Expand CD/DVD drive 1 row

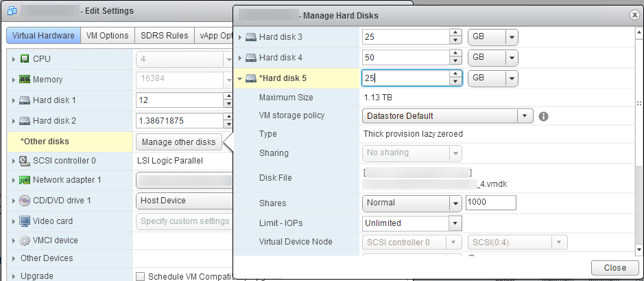pyautogui.click(x=14, y=201)
